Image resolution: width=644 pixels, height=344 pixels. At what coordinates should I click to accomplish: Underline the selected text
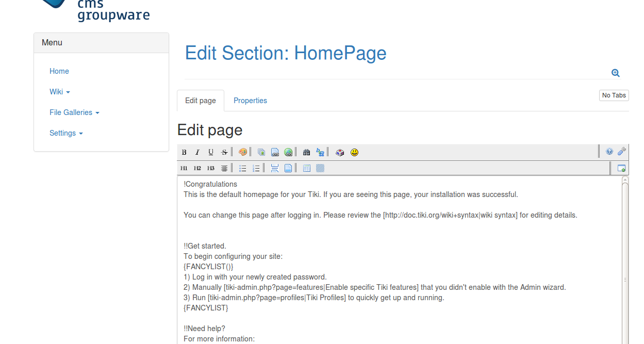tap(211, 152)
